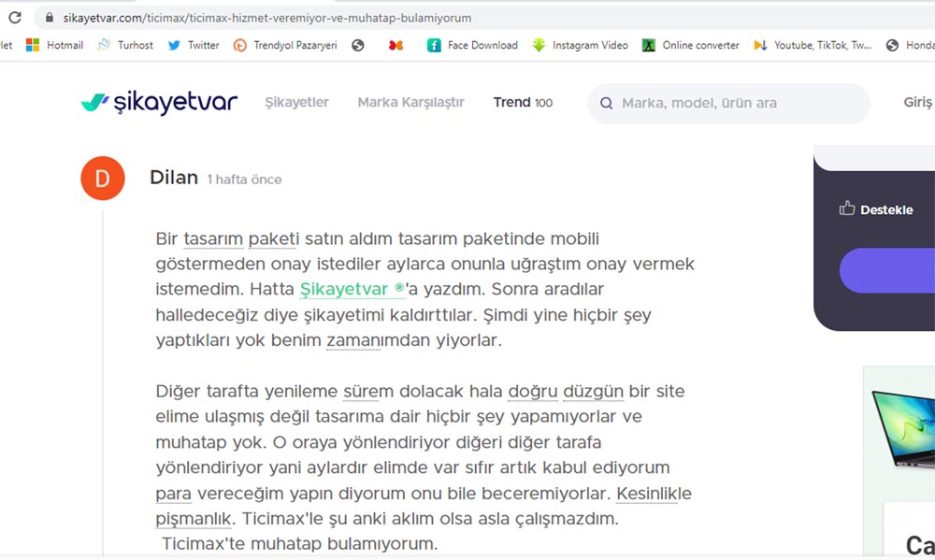Click the browser reload icon
Image resolution: width=935 pixels, height=560 pixels.
tap(14, 18)
